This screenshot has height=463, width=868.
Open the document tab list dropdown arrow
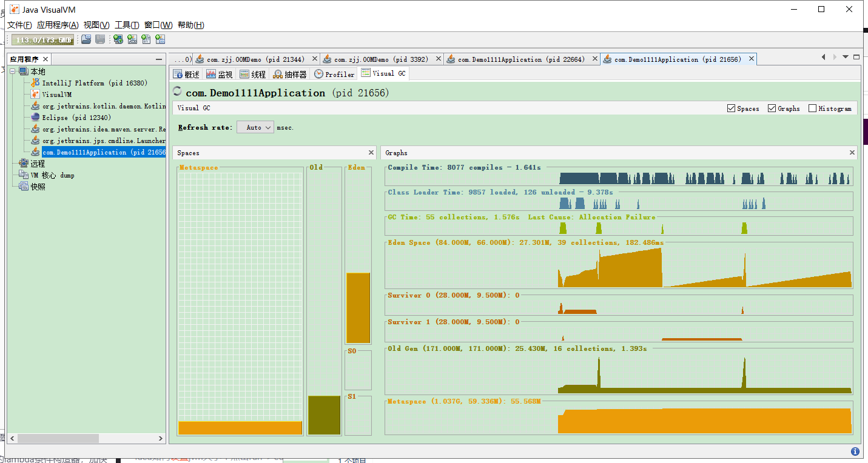click(x=846, y=57)
